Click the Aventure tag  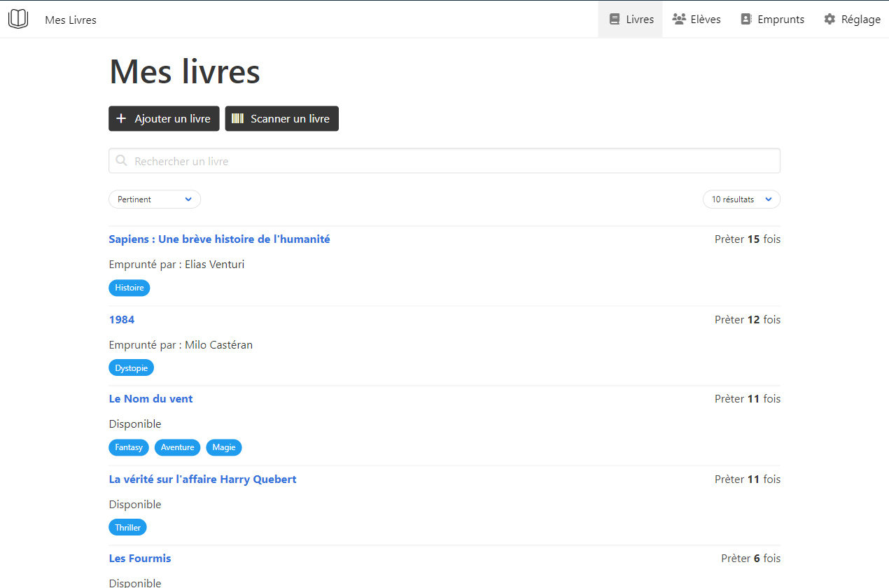click(x=177, y=447)
